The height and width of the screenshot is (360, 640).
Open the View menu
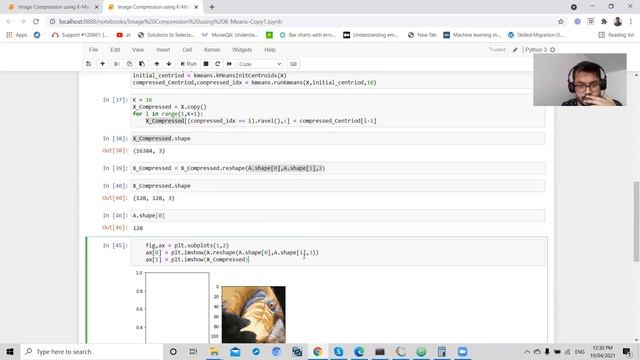click(138, 50)
